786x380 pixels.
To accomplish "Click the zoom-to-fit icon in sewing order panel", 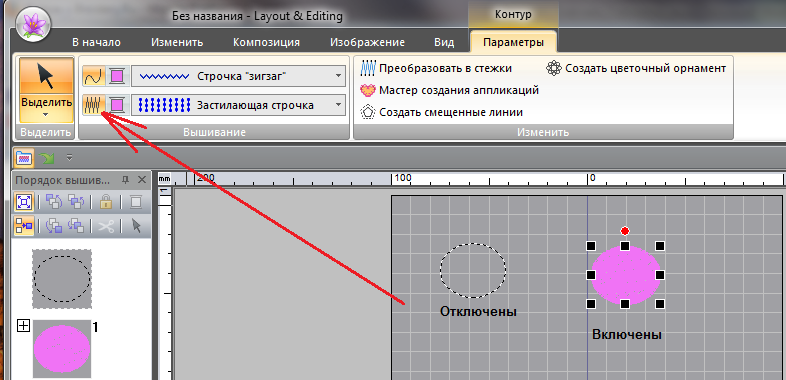I will pyautogui.click(x=24, y=202).
